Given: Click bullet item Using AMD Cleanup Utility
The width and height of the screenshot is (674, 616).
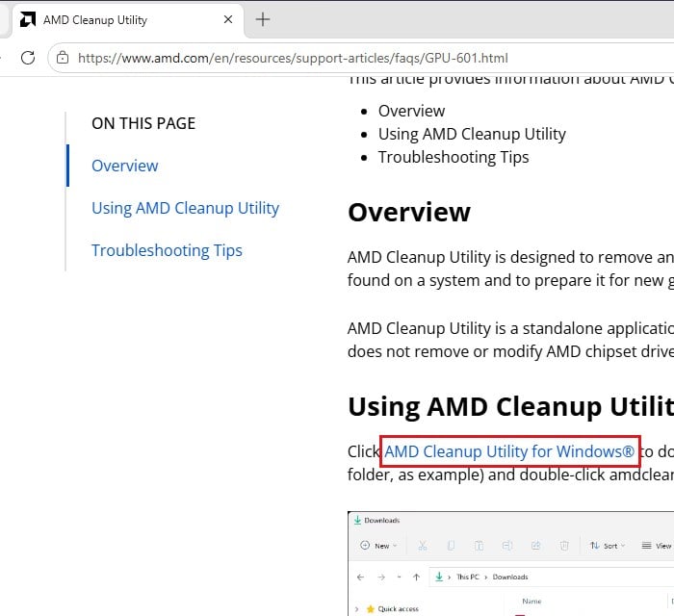Looking at the screenshot, I should 472,134.
